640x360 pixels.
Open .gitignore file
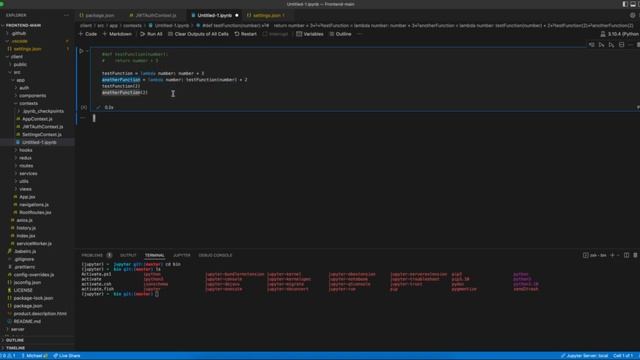pyautogui.click(x=24, y=259)
